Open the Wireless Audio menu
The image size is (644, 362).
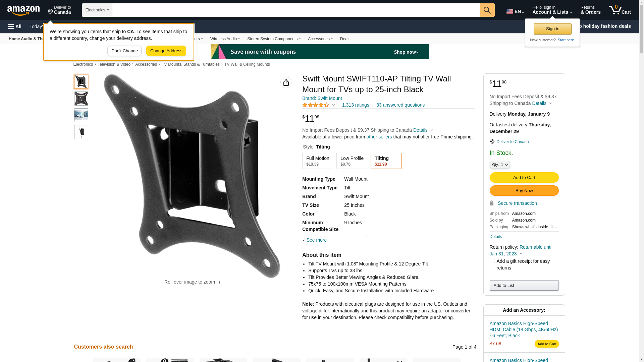[x=225, y=39]
